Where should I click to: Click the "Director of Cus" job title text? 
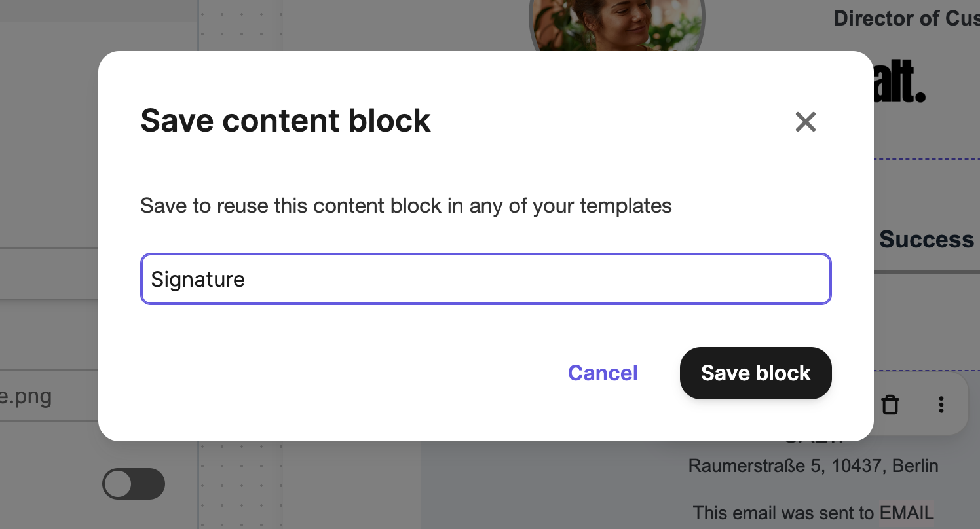(905, 18)
